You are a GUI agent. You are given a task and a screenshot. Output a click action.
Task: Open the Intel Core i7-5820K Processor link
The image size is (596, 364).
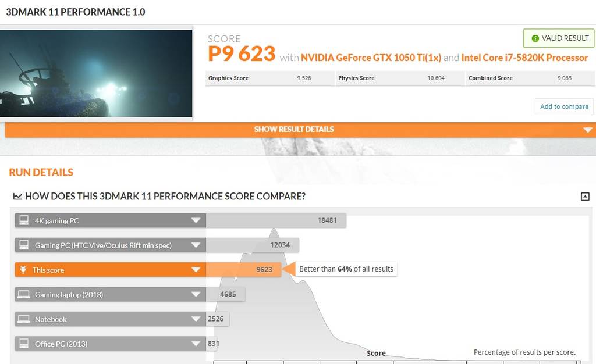click(x=524, y=58)
